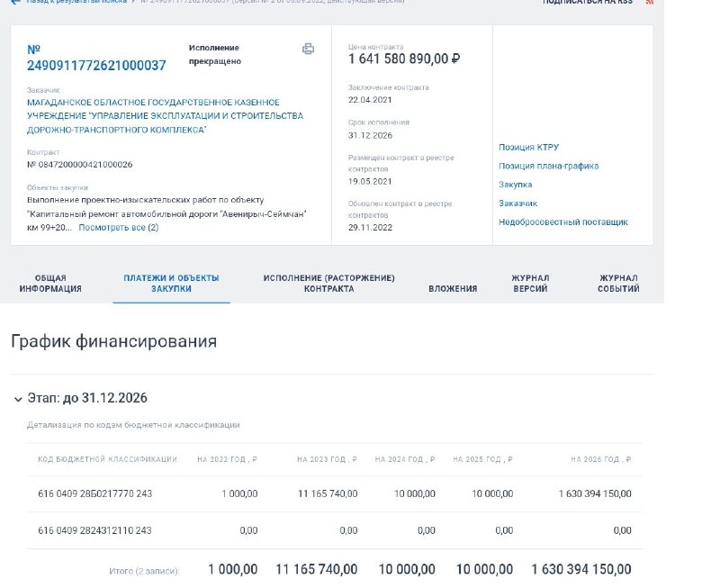Collapse the 'Этап: до 31.12.2026' section
720x588 pixels.
(x=18, y=399)
